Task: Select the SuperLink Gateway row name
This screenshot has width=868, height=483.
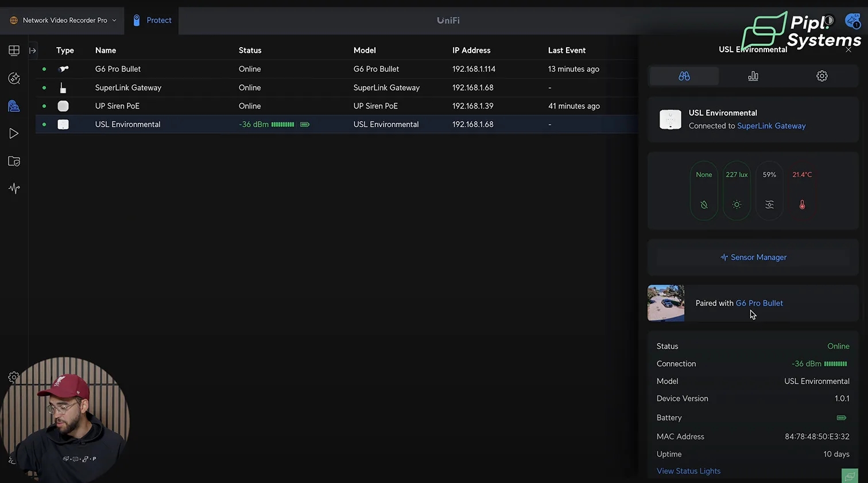Action: pyautogui.click(x=128, y=88)
